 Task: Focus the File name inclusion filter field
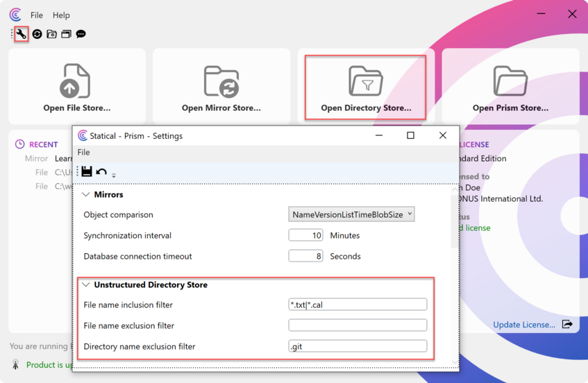358,305
